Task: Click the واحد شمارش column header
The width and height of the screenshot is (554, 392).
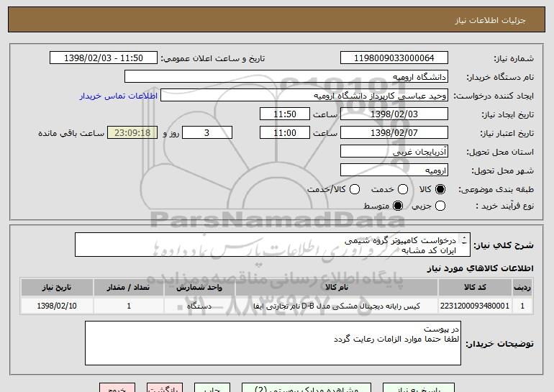Action: click(199, 287)
